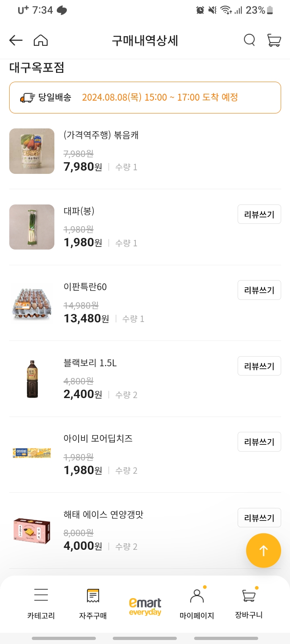Open the 자주구매 tab
The width and height of the screenshot is (290, 644).
coord(93,603)
